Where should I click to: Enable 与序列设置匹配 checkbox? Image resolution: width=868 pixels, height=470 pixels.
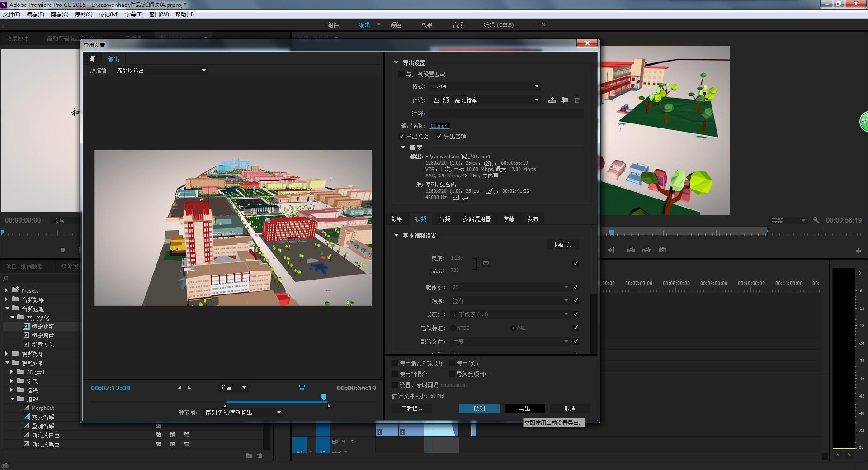click(401, 74)
